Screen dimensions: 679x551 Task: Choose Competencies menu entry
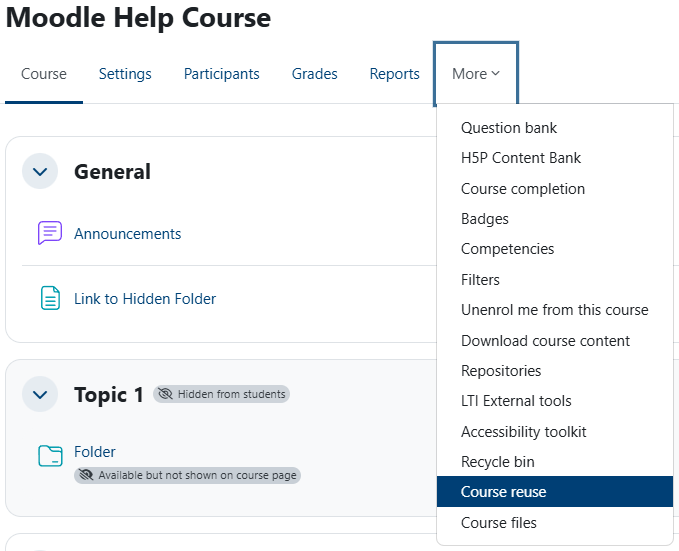[x=555, y=249]
